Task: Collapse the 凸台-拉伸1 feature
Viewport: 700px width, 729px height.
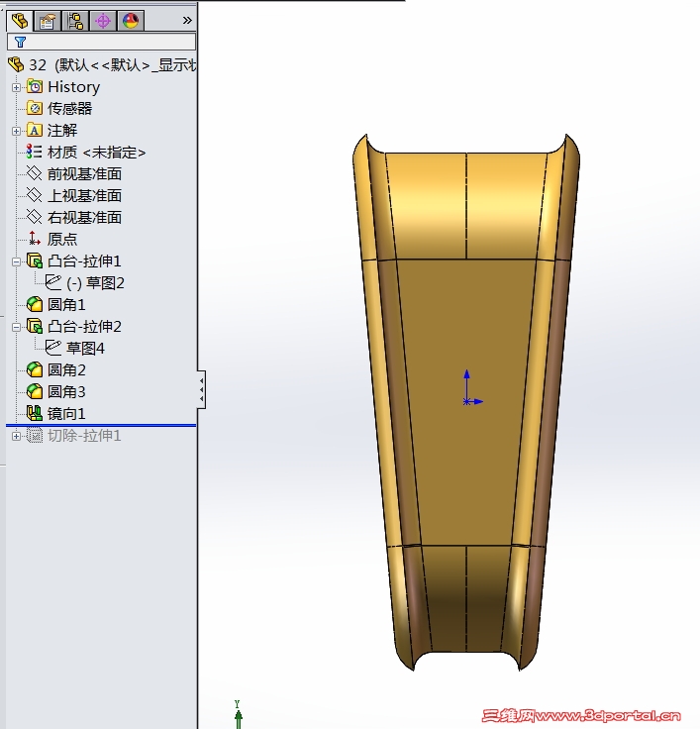Action: 16,261
